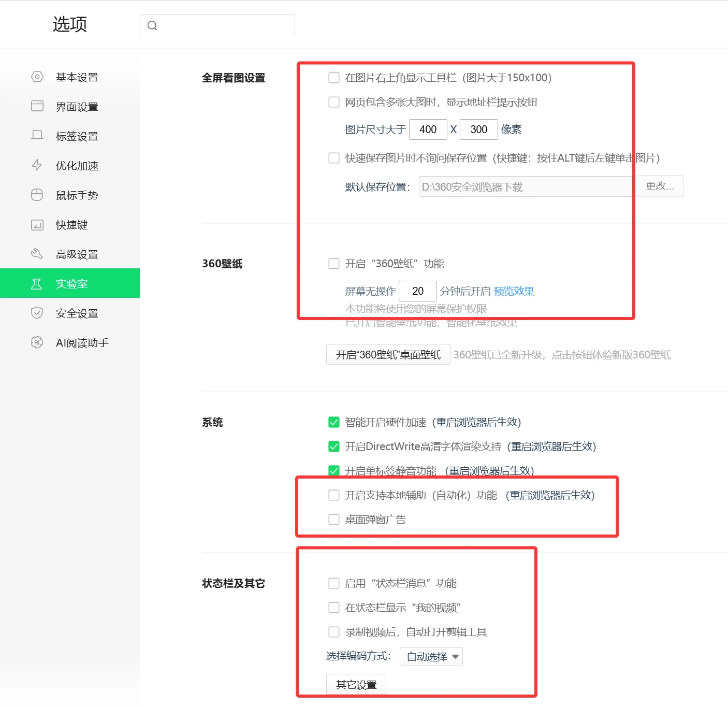
Task: Click the 界面设置 window icon
Action: click(x=37, y=106)
